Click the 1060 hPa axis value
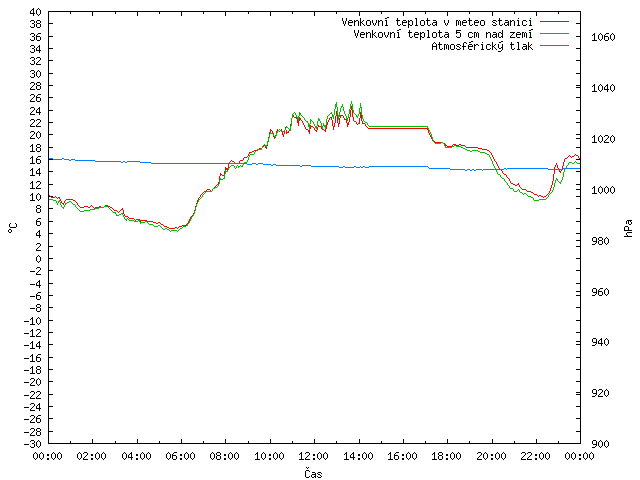 click(x=603, y=38)
